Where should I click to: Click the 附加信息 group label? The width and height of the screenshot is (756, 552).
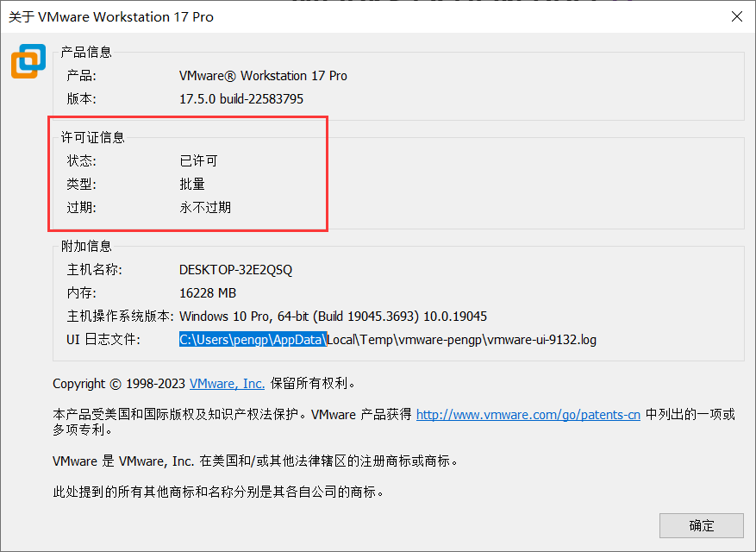click(x=86, y=246)
